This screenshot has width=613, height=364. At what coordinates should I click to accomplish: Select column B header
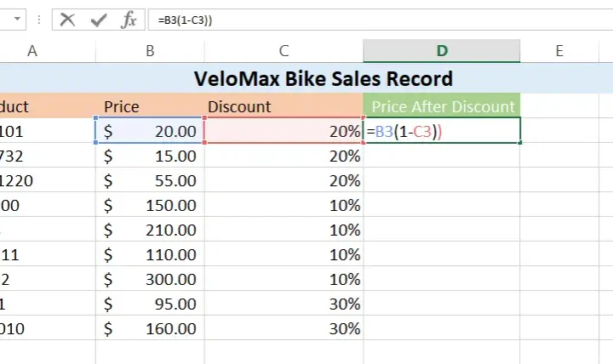pyautogui.click(x=150, y=51)
